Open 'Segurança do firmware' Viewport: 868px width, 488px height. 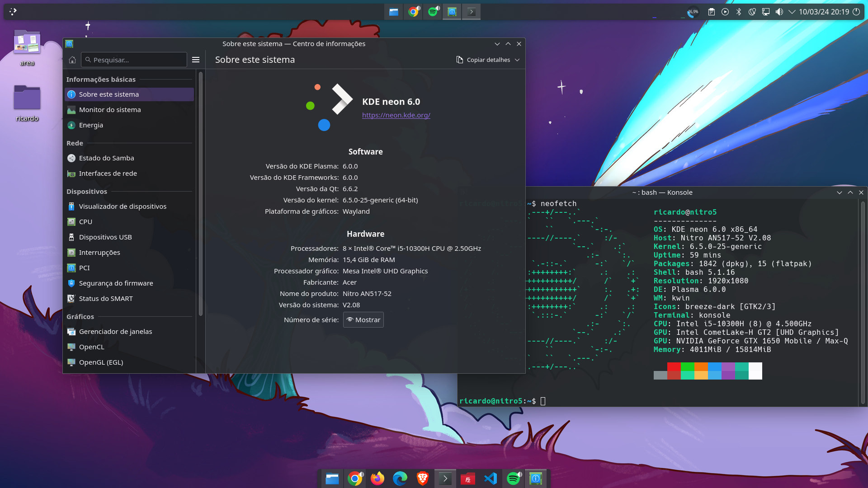point(129,283)
